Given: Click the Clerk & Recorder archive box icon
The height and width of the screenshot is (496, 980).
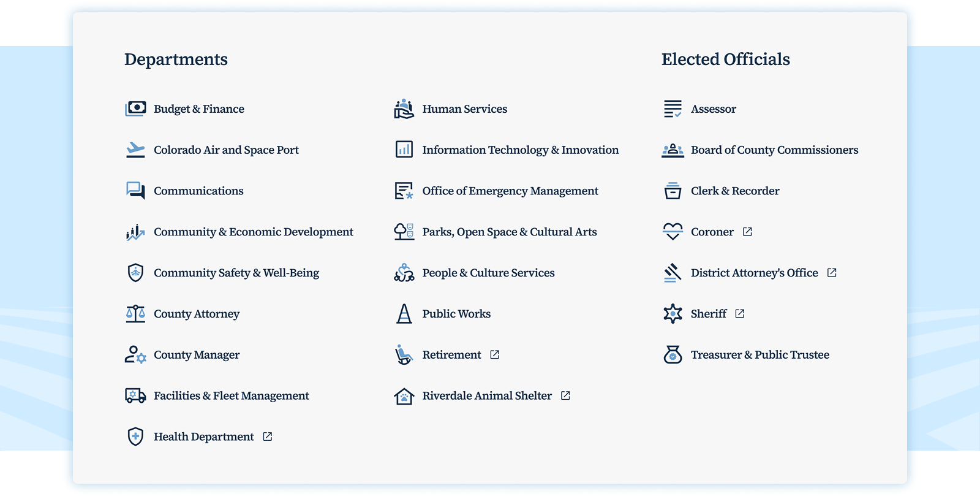Looking at the screenshot, I should point(673,191).
